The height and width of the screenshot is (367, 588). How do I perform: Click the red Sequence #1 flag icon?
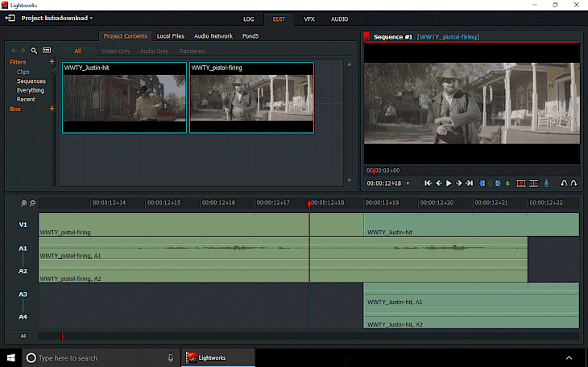pos(366,36)
